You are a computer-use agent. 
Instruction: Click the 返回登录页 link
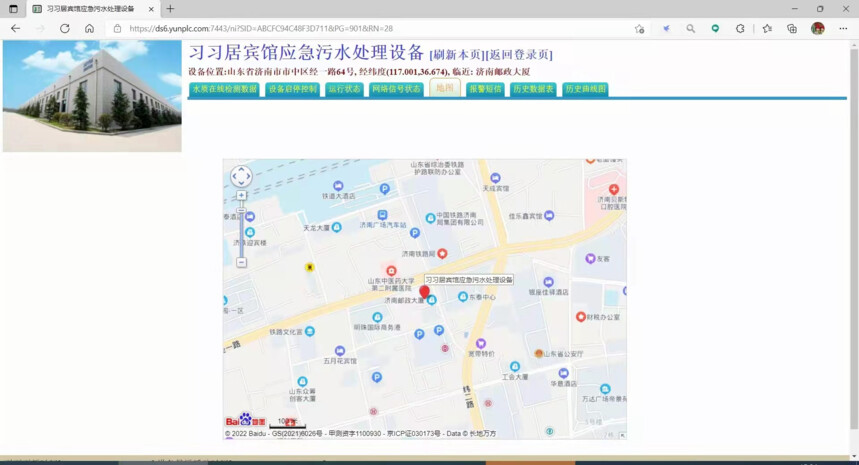pos(519,55)
